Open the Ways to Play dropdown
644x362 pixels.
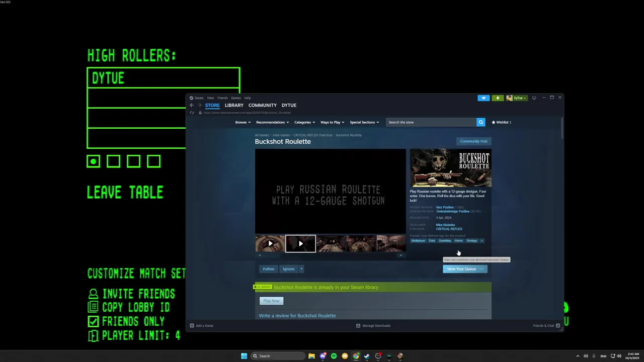tap(332, 122)
